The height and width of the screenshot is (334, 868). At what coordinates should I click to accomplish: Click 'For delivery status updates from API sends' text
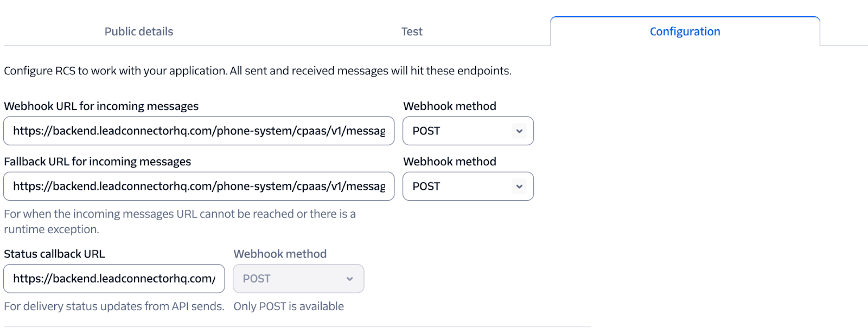(x=114, y=306)
